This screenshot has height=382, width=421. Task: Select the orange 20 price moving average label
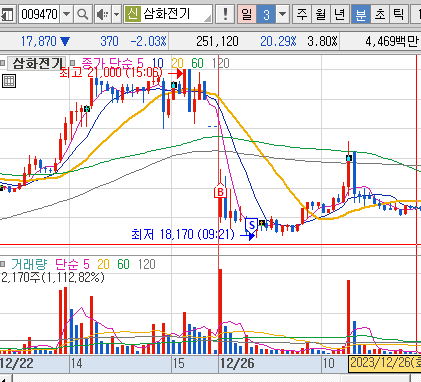coord(177,63)
